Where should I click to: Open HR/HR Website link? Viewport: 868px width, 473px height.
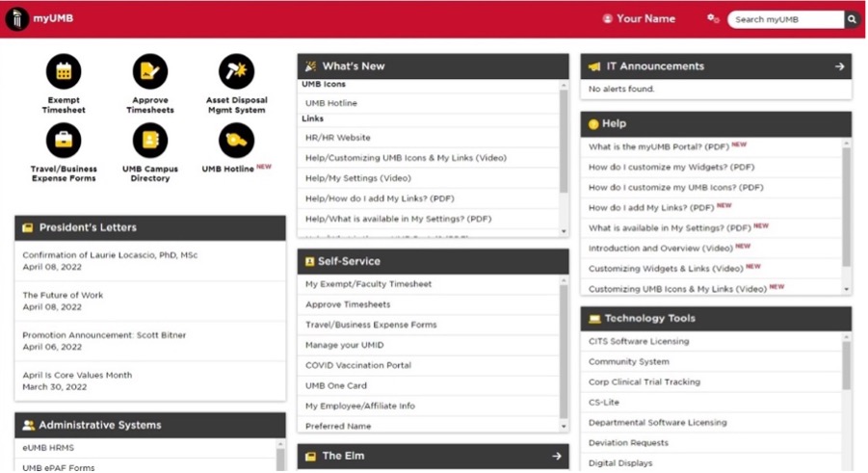coord(338,138)
